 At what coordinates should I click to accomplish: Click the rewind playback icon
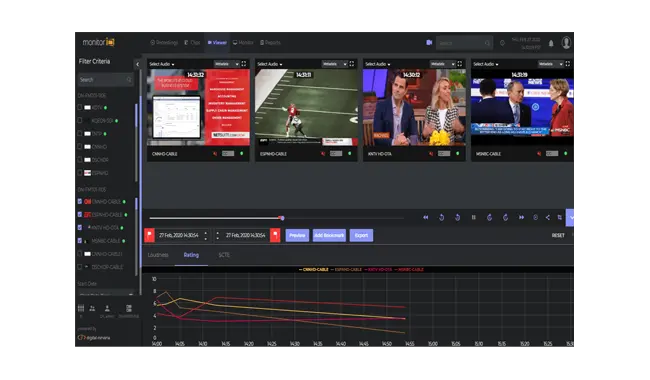(426, 217)
